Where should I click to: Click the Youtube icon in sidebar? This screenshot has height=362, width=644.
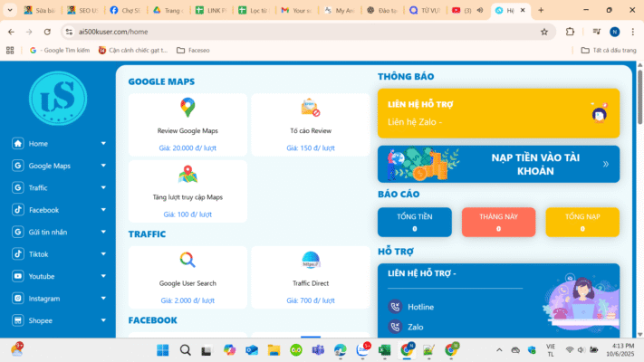(x=17, y=276)
